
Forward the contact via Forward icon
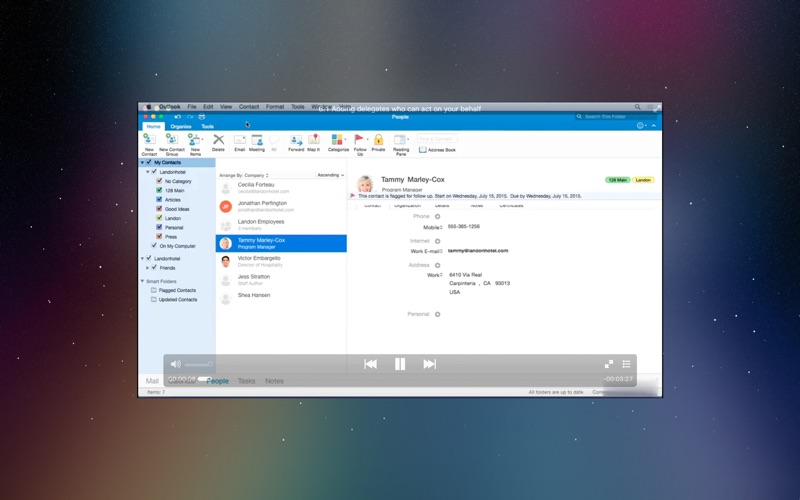tap(296, 139)
